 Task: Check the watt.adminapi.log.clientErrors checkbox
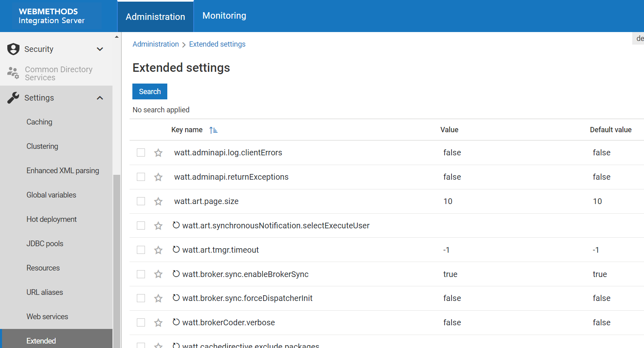141,153
